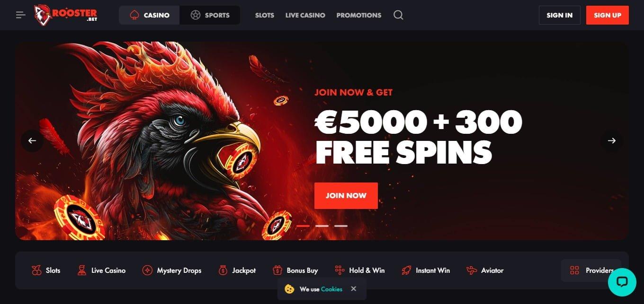Expand the Providers list
The height and width of the screenshot is (304, 644).
click(591, 270)
